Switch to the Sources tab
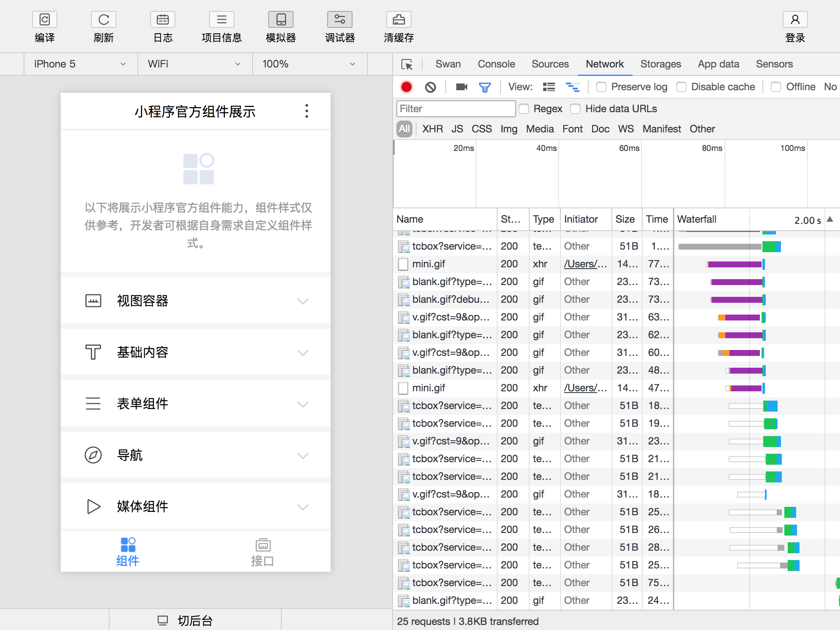Image resolution: width=840 pixels, height=630 pixels. pyautogui.click(x=550, y=64)
